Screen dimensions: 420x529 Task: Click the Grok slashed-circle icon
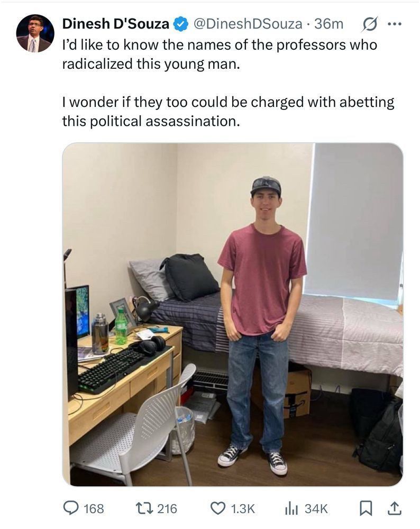[x=369, y=24]
